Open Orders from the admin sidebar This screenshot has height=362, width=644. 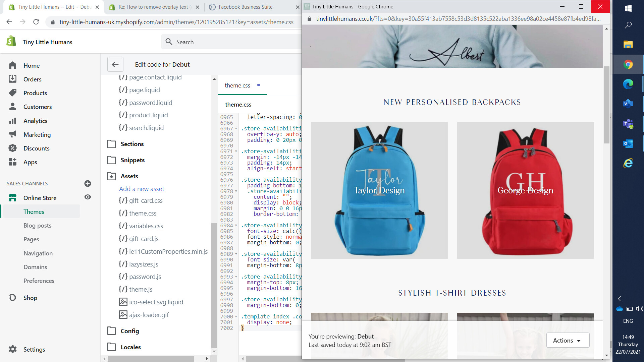[x=32, y=79]
